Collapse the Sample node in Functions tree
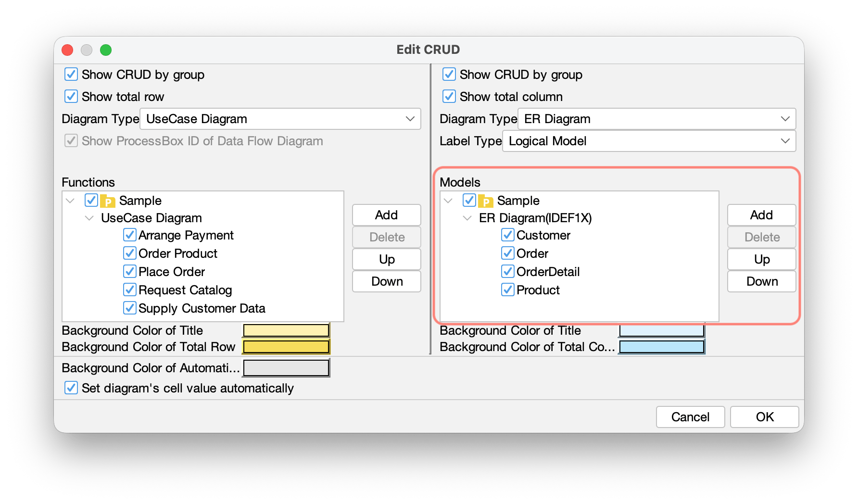858x504 pixels. [69, 201]
